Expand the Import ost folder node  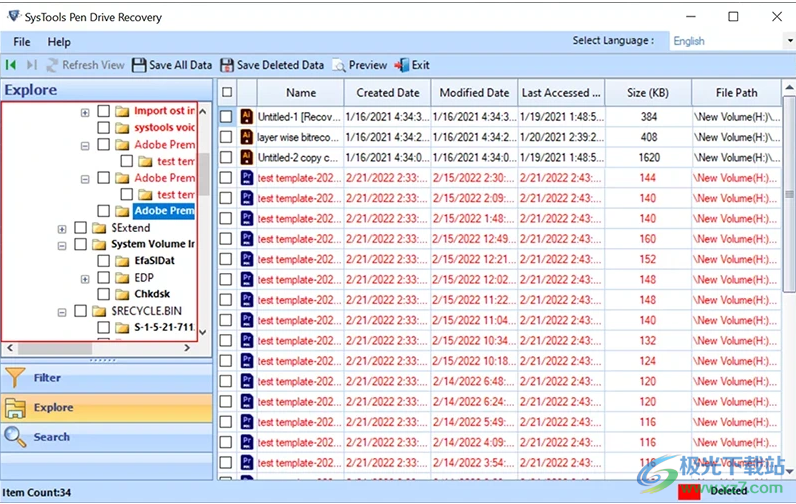pos(85,112)
